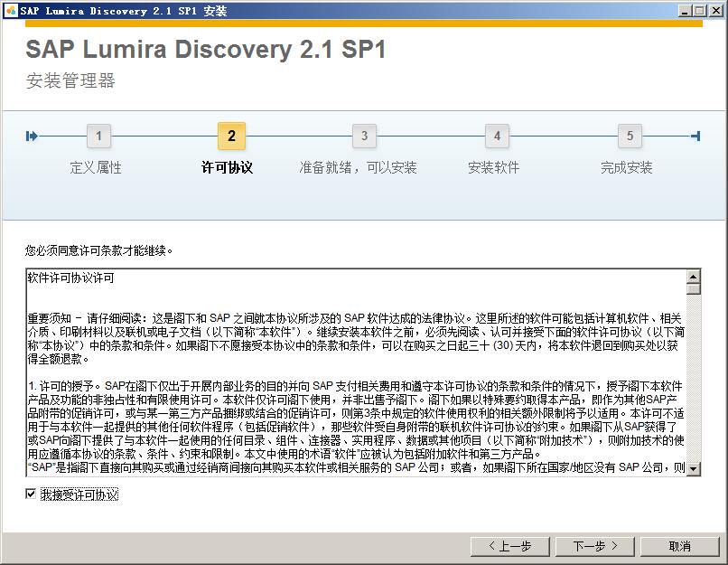The height and width of the screenshot is (565, 728).
Task: Click the 下一步 button
Action: click(594, 546)
